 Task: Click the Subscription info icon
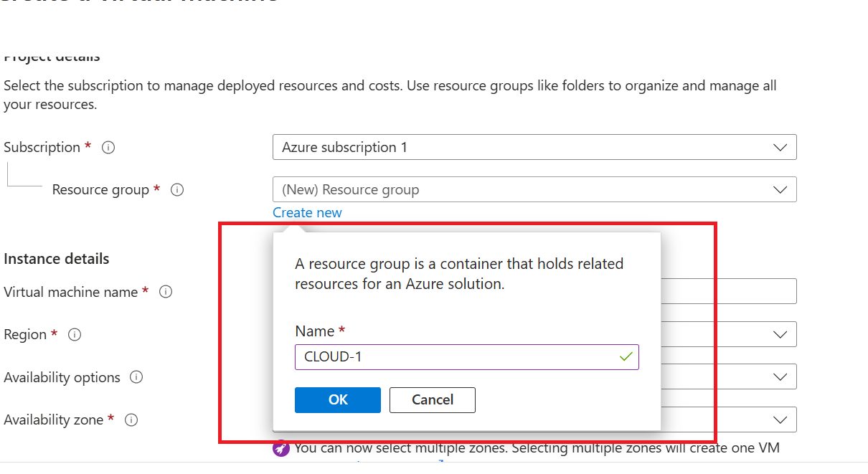[108, 148]
